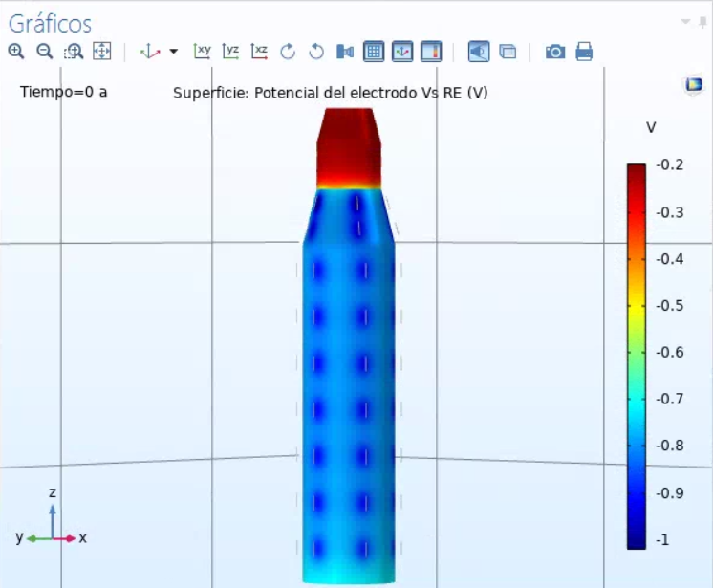
Task: Open the default view dropdown arrow
Action: 173,52
